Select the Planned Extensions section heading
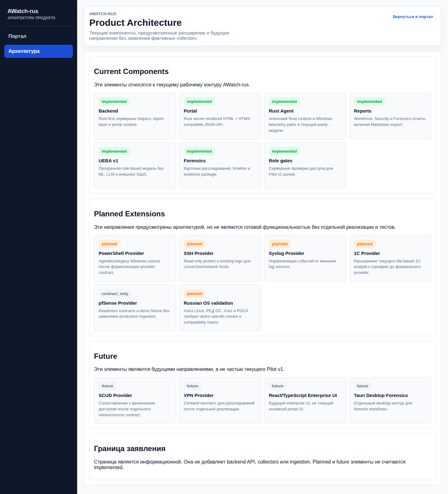 [x=129, y=214]
